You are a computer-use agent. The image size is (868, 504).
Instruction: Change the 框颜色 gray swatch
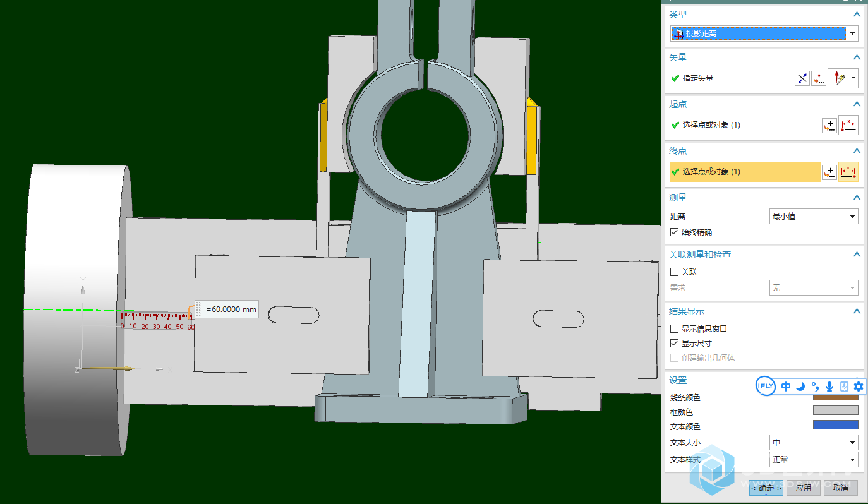835,411
